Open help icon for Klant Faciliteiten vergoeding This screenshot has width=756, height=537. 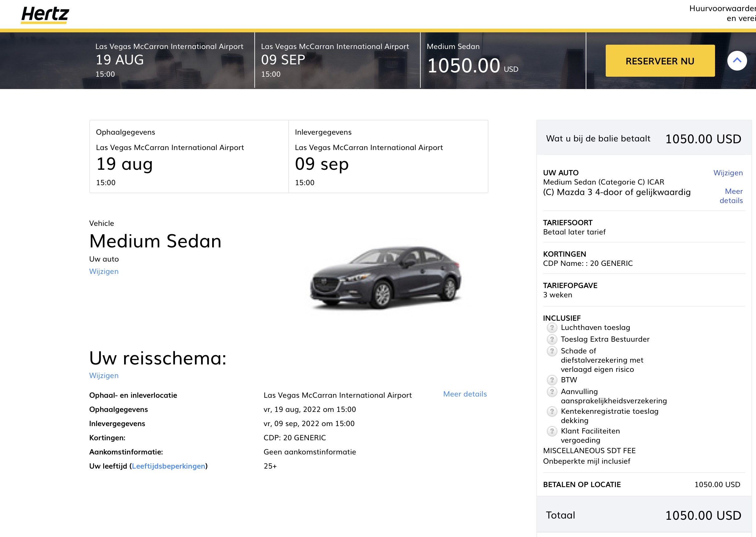(552, 431)
